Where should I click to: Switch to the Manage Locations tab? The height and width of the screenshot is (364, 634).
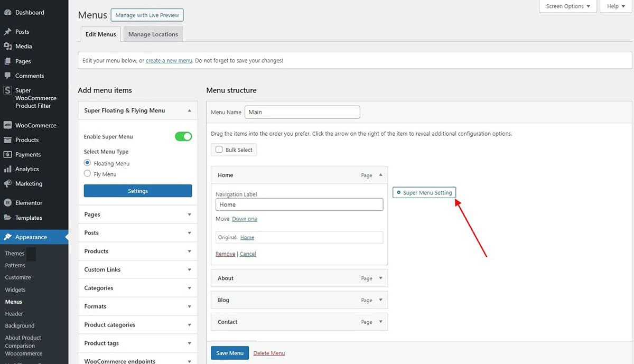(x=153, y=34)
